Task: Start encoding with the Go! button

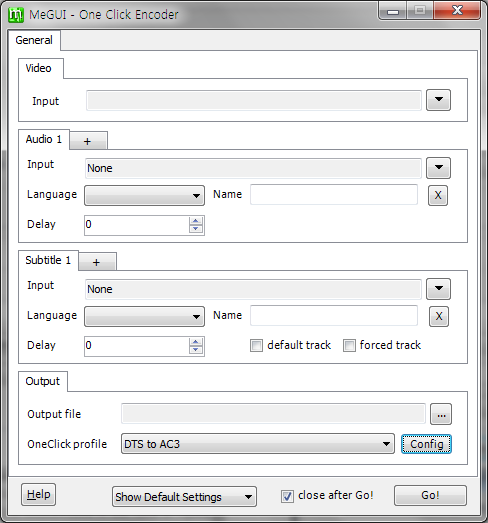Action: 430,495
